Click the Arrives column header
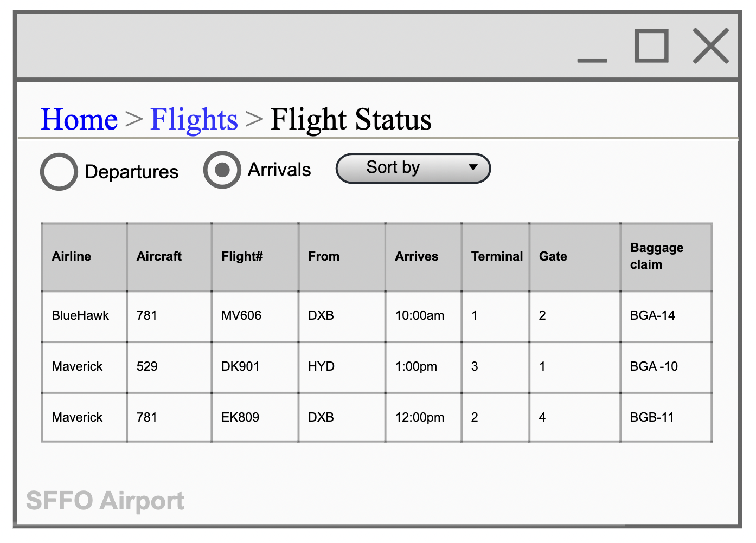The image size is (756, 543). pos(417,256)
